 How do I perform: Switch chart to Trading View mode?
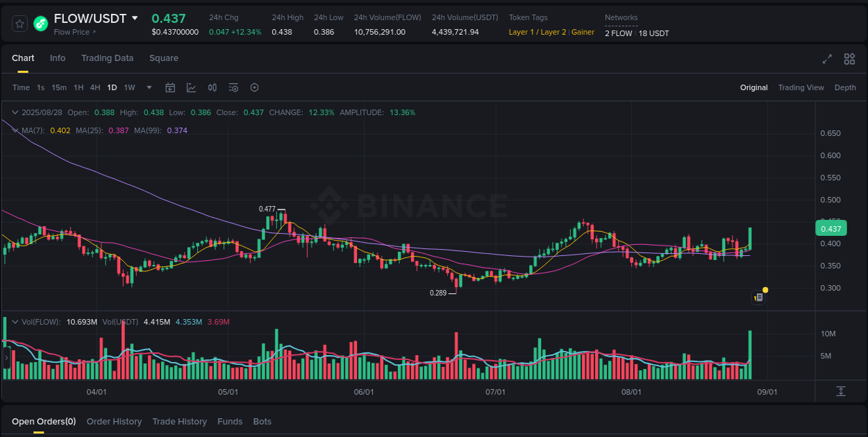801,87
